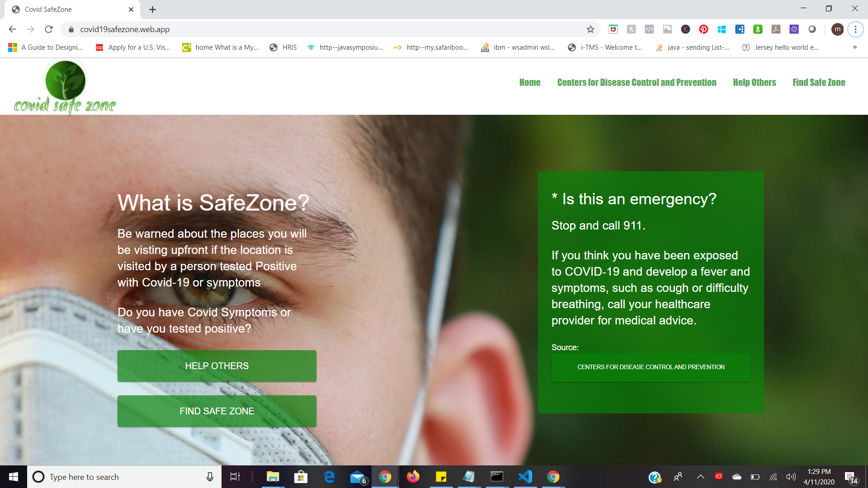Screen dimensions: 868x488
Task: Open the Windows Start menu
Action: point(14,477)
